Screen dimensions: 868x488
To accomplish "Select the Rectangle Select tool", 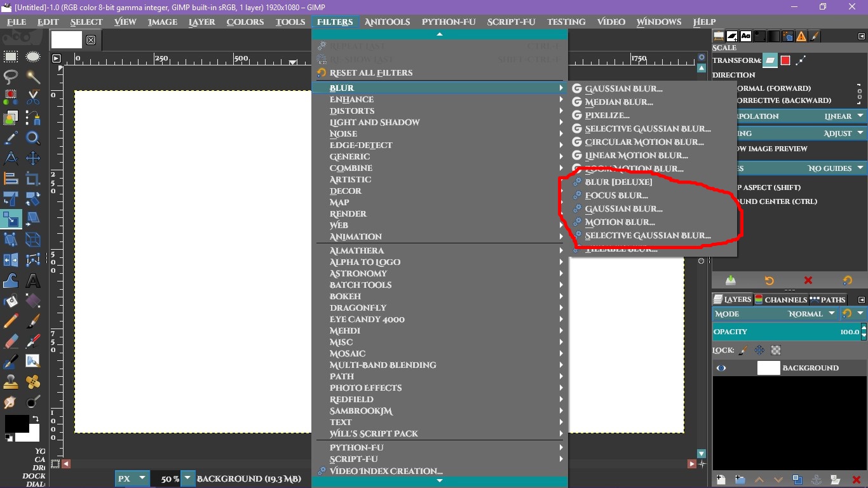I will [11, 57].
